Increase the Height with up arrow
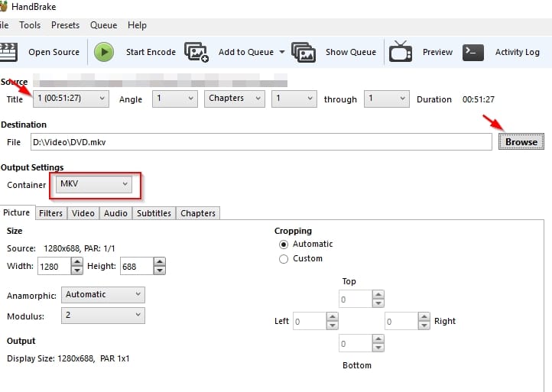Image resolution: width=552 pixels, height=392 pixels. (x=160, y=262)
